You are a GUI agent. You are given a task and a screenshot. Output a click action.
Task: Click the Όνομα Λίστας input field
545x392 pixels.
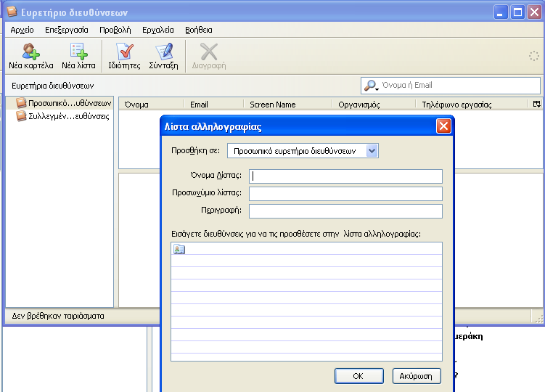[x=345, y=176]
